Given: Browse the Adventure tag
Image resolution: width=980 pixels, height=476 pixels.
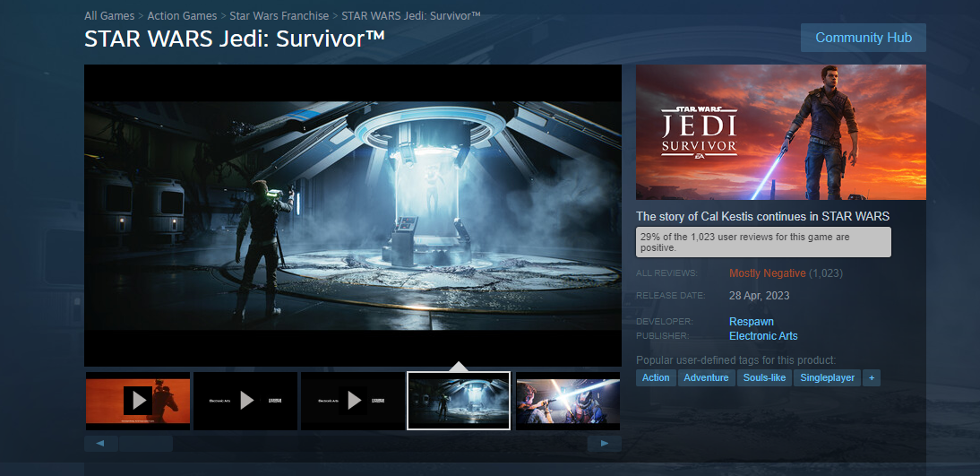Looking at the screenshot, I should click(706, 377).
